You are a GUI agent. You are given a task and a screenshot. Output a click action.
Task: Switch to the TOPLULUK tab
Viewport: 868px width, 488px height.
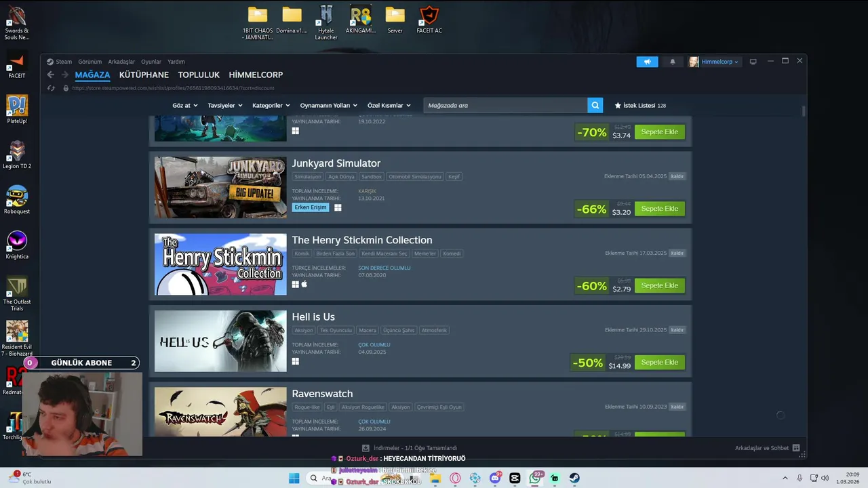coord(199,75)
